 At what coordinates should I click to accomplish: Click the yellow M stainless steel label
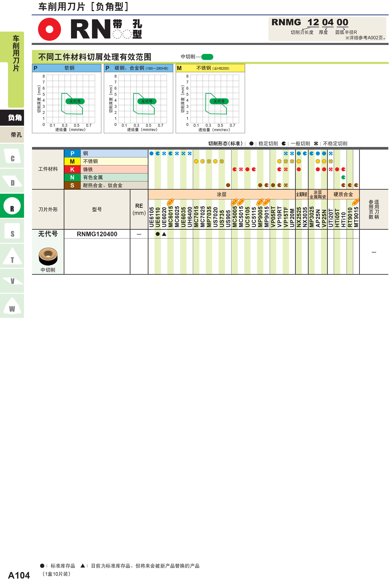tap(72, 161)
